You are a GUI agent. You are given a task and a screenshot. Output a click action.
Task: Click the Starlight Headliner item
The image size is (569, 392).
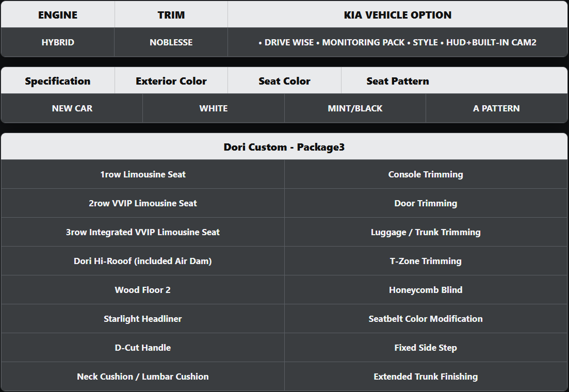click(x=143, y=319)
